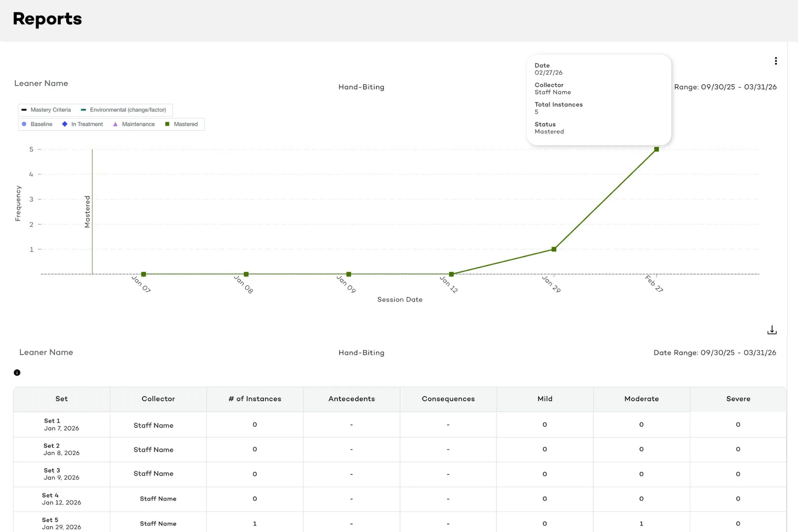Toggle Mastery Criteria legend item

coord(46,110)
